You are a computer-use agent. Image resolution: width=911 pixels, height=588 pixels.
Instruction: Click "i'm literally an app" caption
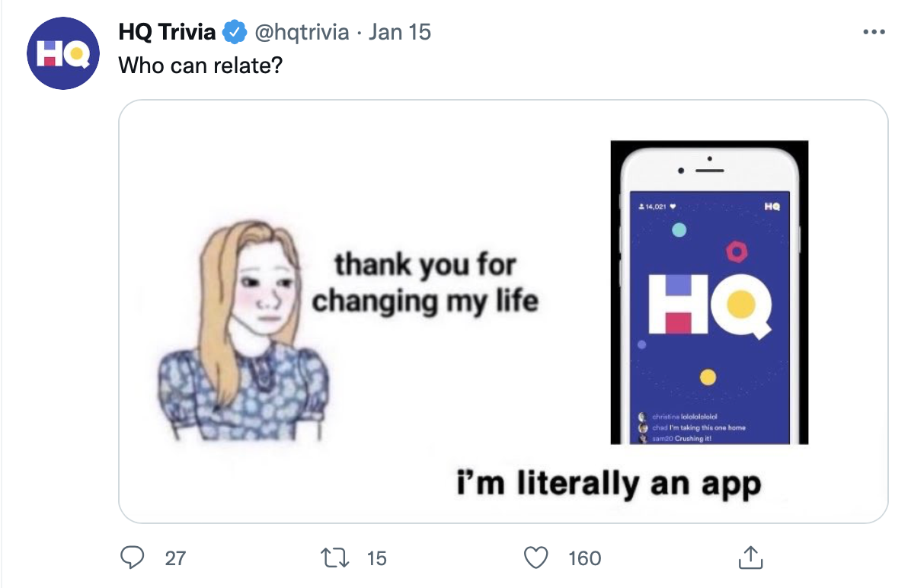(609, 484)
